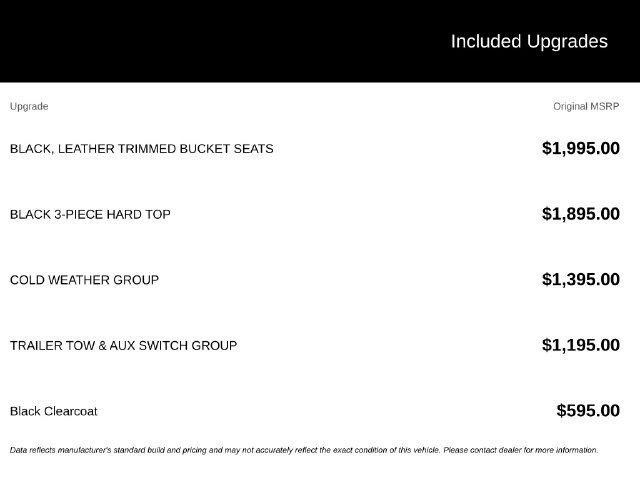Screen dimensions: 640x480
Task: Click BLACK, LEATHER TRIMMED BUCKET SEATS upgrade
Action: pyautogui.click(x=142, y=149)
